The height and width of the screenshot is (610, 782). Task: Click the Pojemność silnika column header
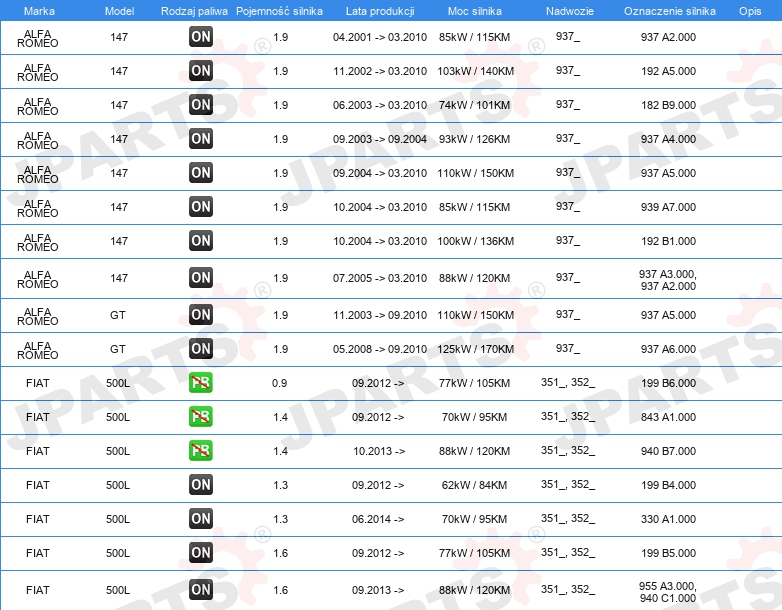click(279, 11)
